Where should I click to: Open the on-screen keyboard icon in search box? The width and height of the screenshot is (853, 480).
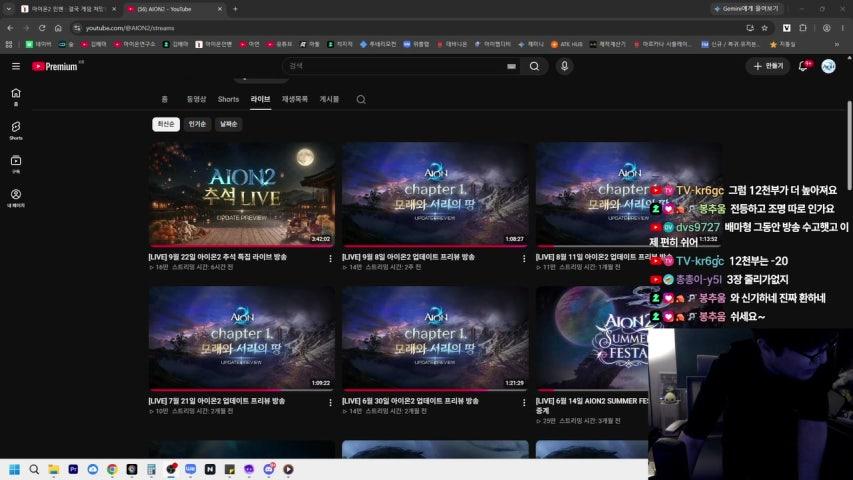point(511,66)
